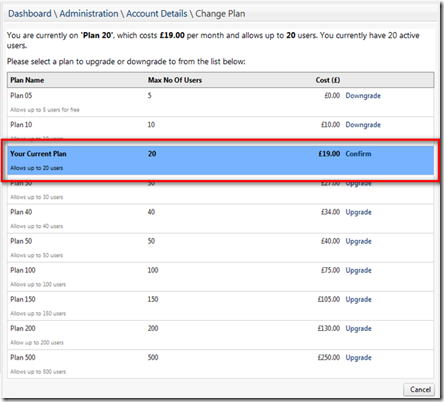
Task: Select the £10.00 cost value
Action: pyautogui.click(x=330, y=125)
